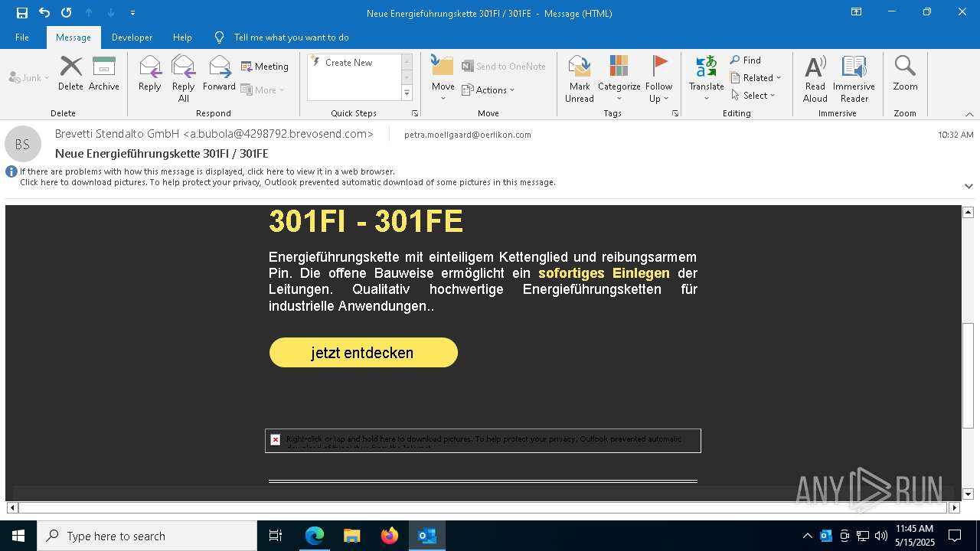Click the sender name Brevetti Stendalto GmbH
The height and width of the screenshot is (551, 980).
[117, 134]
